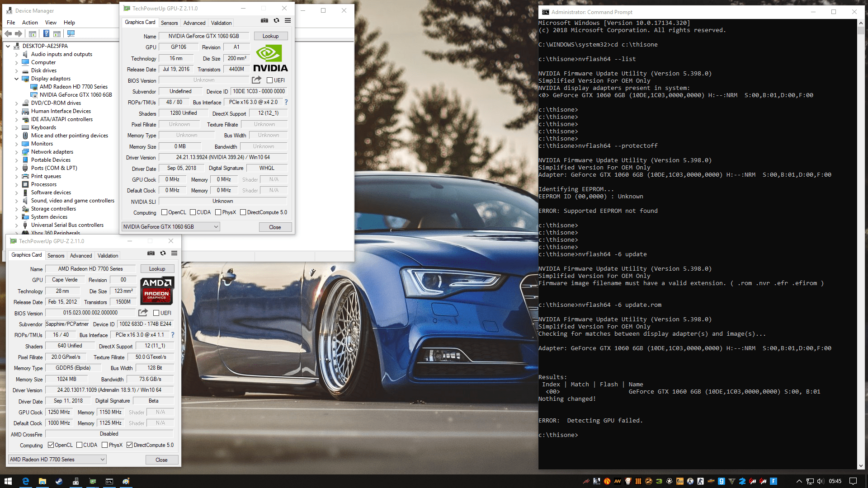This screenshot has width=868, height=488.
Task: Click the refresh icon in NVIDIA GPU-Z window
Action: pos(276,20)
